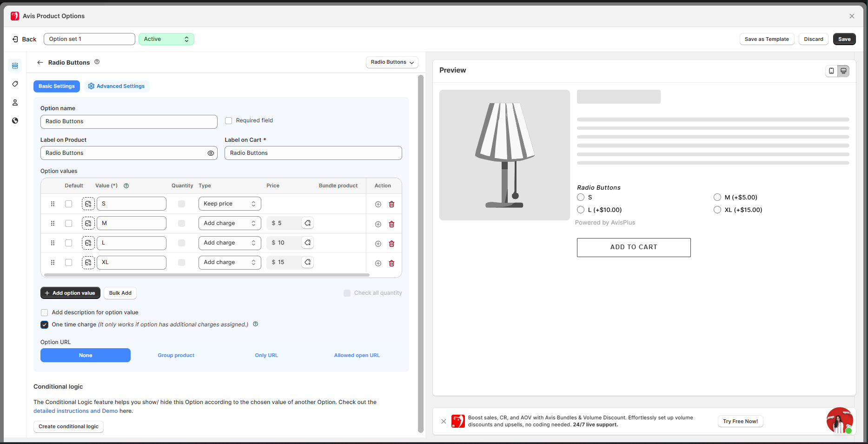Delete the XL option value row
Image resolution: width=868 pixels, height=444 pixels.
pos(391,263)
